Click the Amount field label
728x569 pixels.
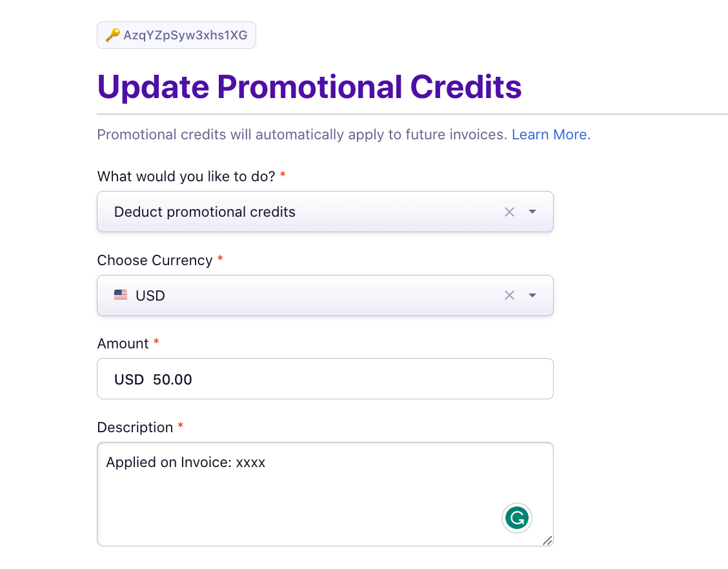tap(123, 343)
